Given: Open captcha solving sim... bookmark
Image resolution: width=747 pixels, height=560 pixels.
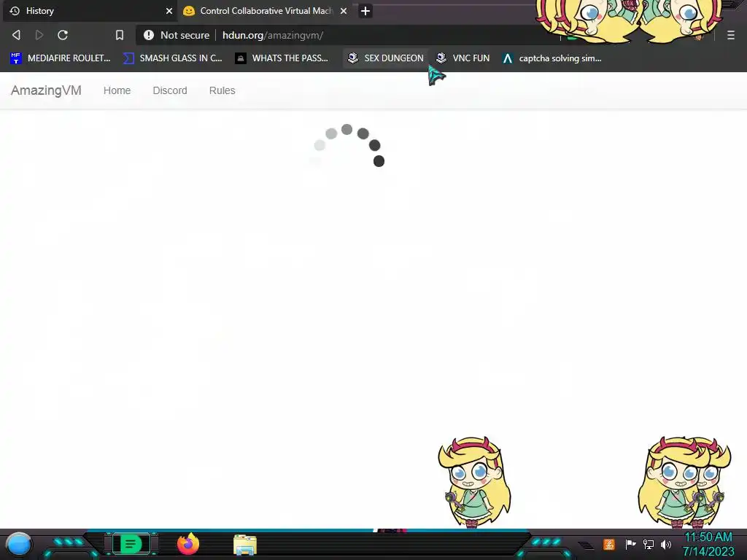Looking at the screenshot, I should click(552, 58).
